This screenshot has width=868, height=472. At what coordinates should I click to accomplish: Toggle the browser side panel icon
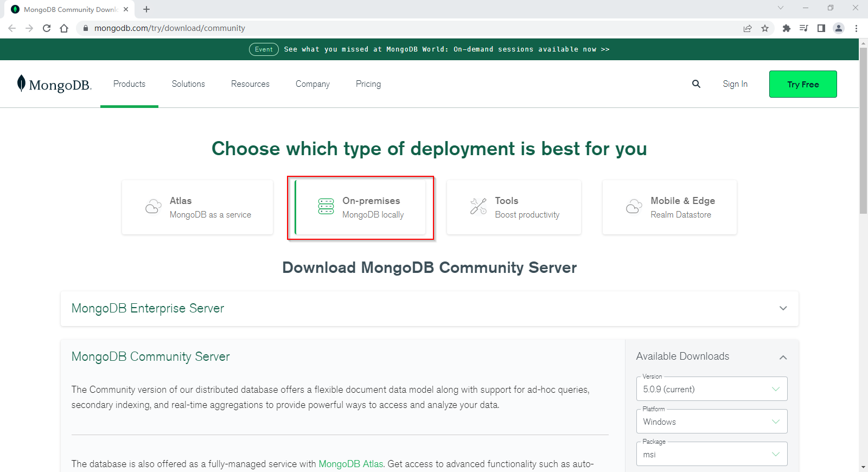point(821,28)
